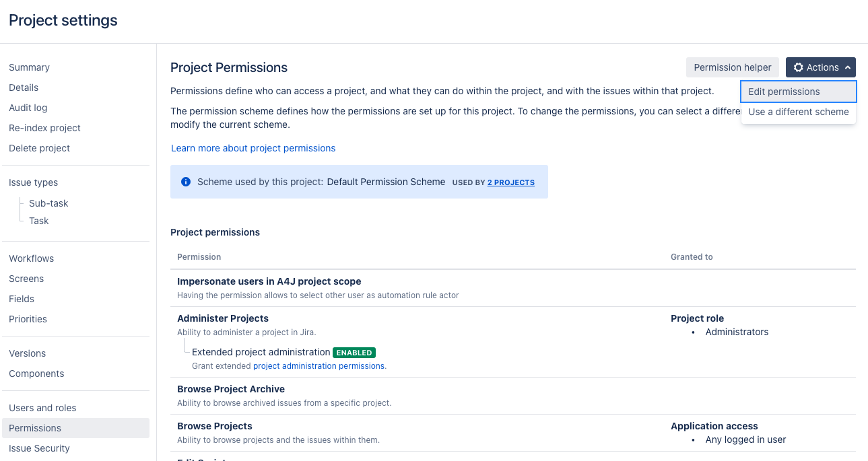Collapse the Actions dropdown chevron
Image resolution: width=868 pixels, height=461 pixels.
point(848,67)
